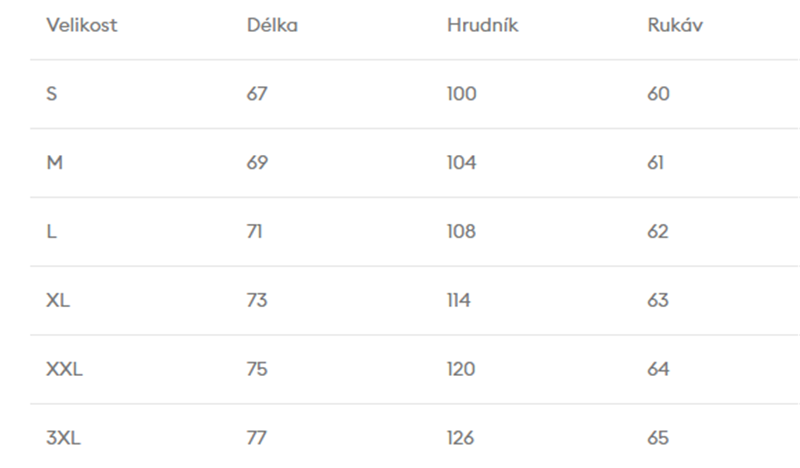This screenshot has height=468, width=800.
Task: Select the S size row label
Action: 52,94
